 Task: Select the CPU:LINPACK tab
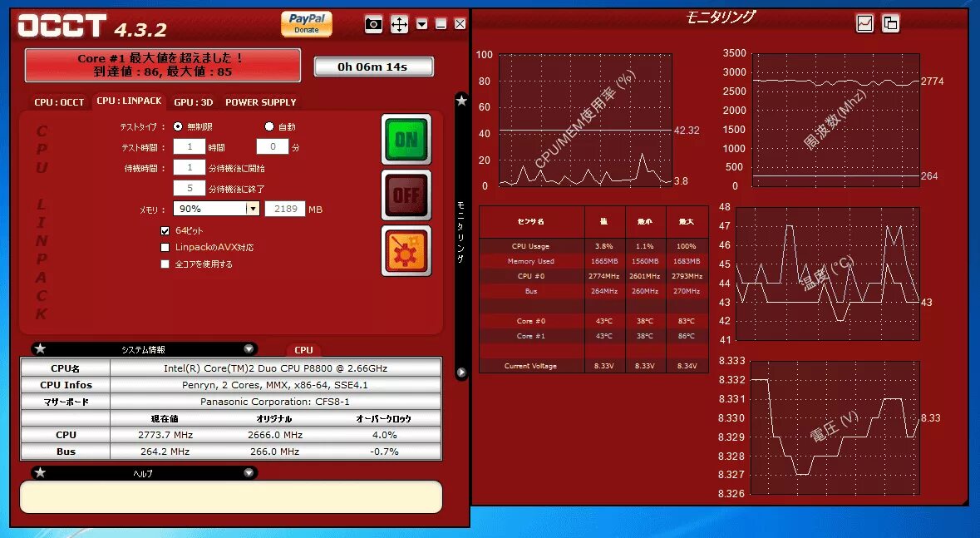pyautogui.click(x=129, y=101)
